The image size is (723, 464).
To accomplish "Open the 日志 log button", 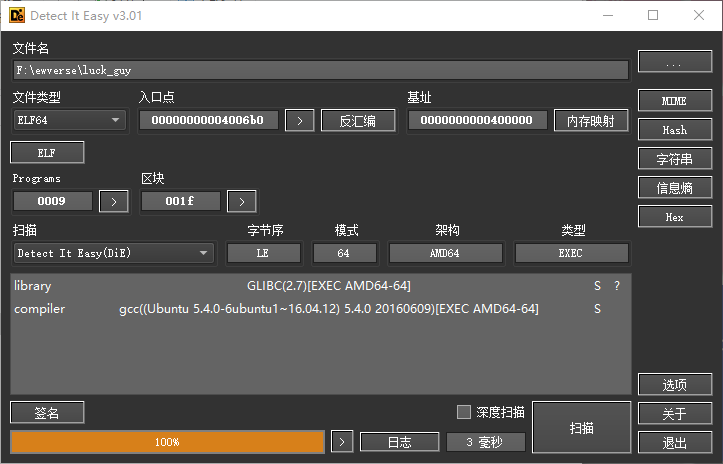I will pyautogui.click(x=399, y=442).
